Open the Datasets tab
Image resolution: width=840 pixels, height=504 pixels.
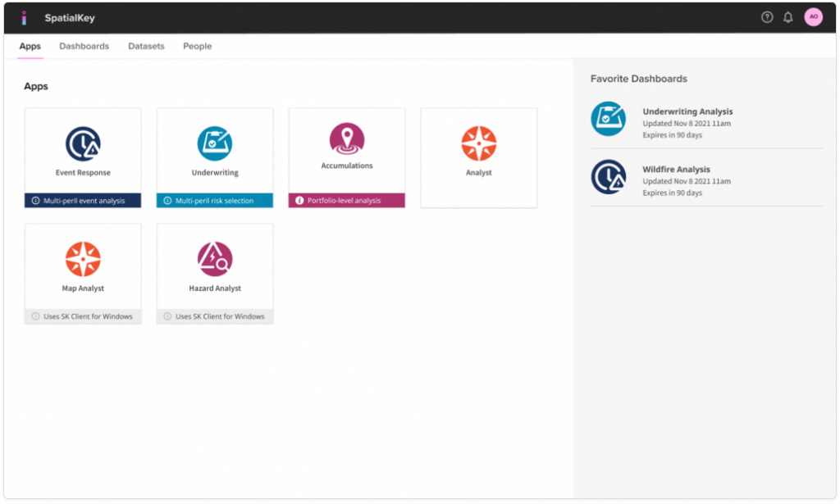pyautogui.click(x=146, y=47)
